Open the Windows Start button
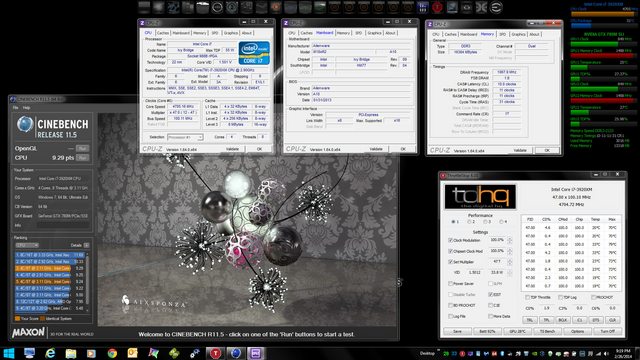 (x=9, y=353)
